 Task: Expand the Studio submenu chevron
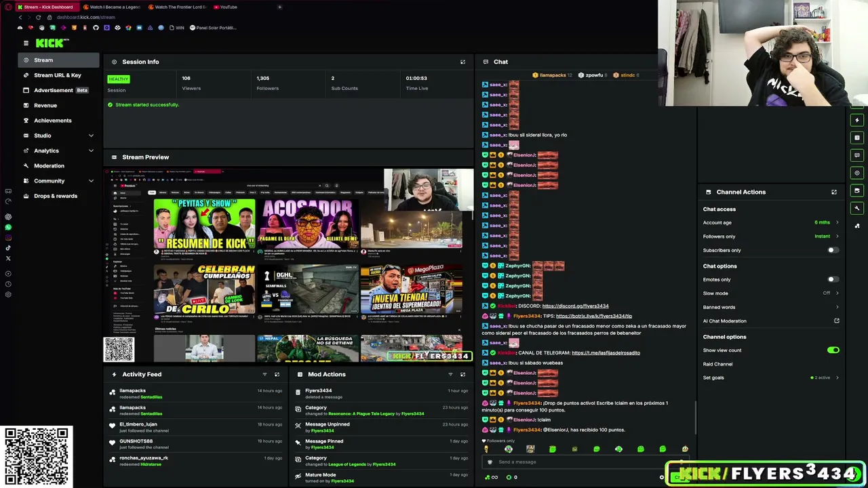tap(91, 136)
